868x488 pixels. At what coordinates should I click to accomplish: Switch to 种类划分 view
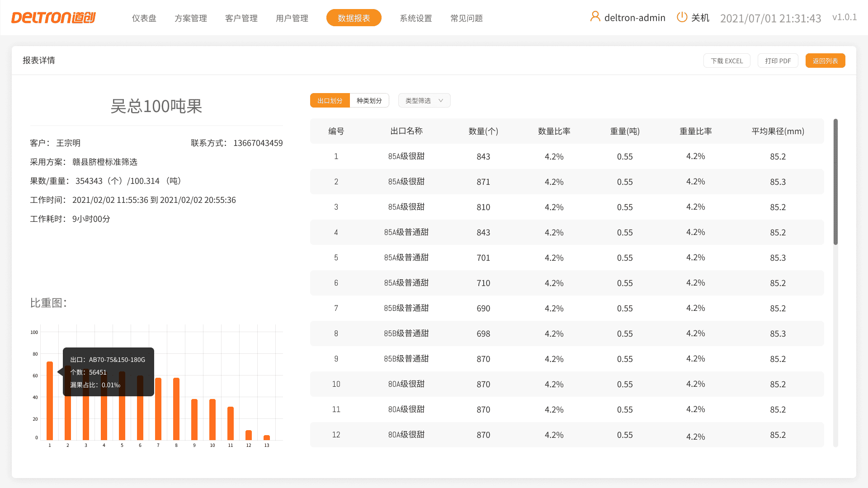coord(369,101)
